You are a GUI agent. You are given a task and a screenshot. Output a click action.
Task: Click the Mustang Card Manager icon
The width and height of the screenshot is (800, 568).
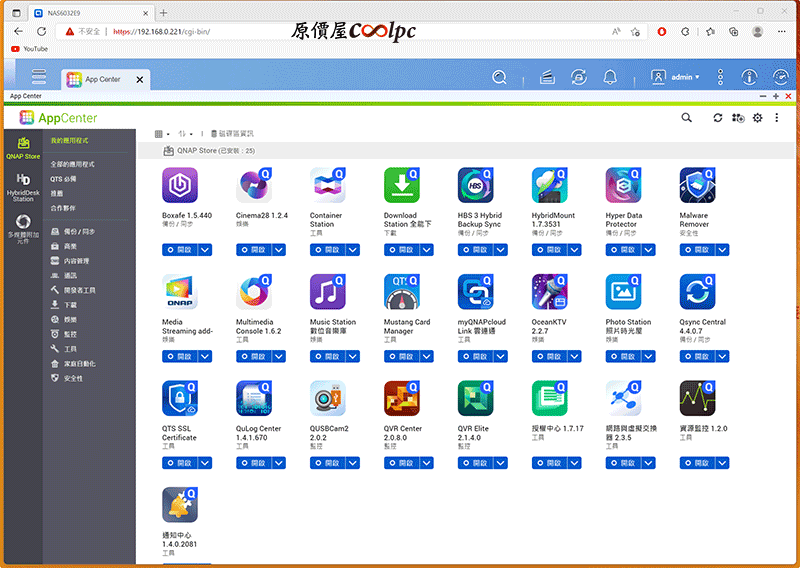coord(402,292)
